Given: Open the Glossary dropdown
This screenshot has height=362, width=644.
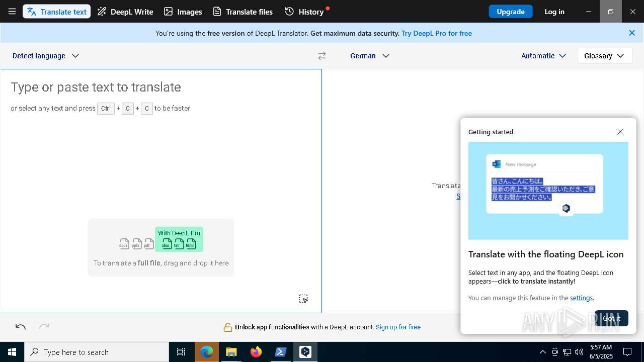Looking at the screenshot, I should pyautogui.click(x=605, y=56).
